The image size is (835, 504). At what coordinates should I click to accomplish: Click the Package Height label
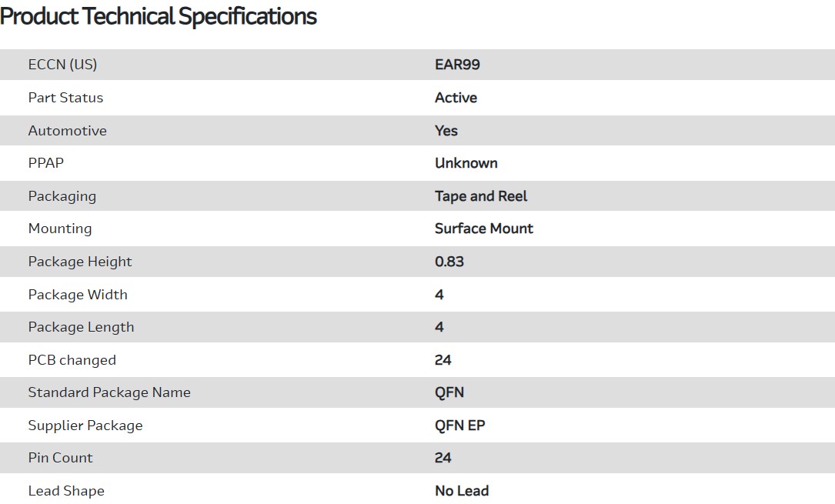click(80, 262)
